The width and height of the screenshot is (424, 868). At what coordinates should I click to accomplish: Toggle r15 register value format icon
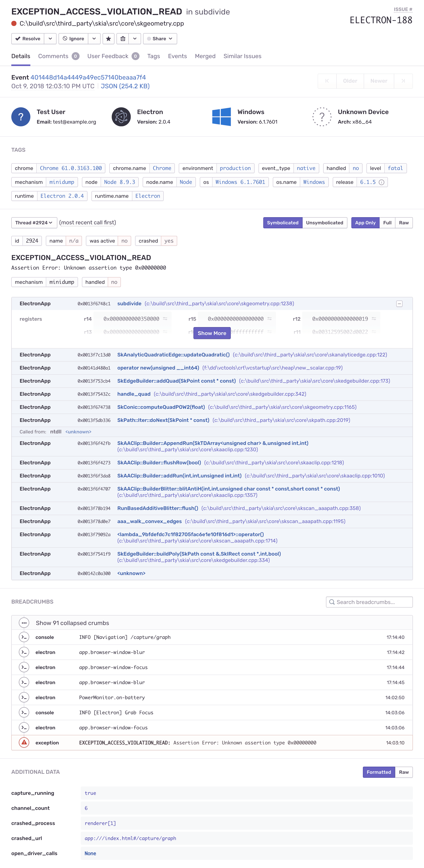click(270, 319)
